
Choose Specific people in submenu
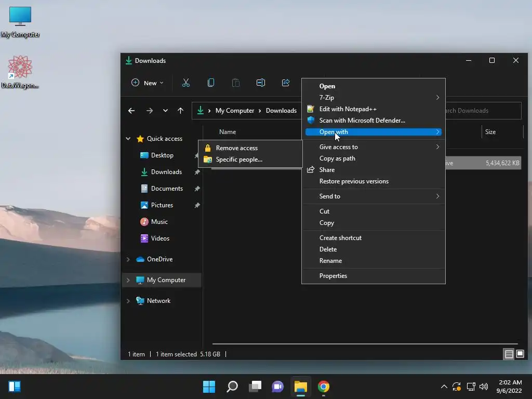click(250, 159)
